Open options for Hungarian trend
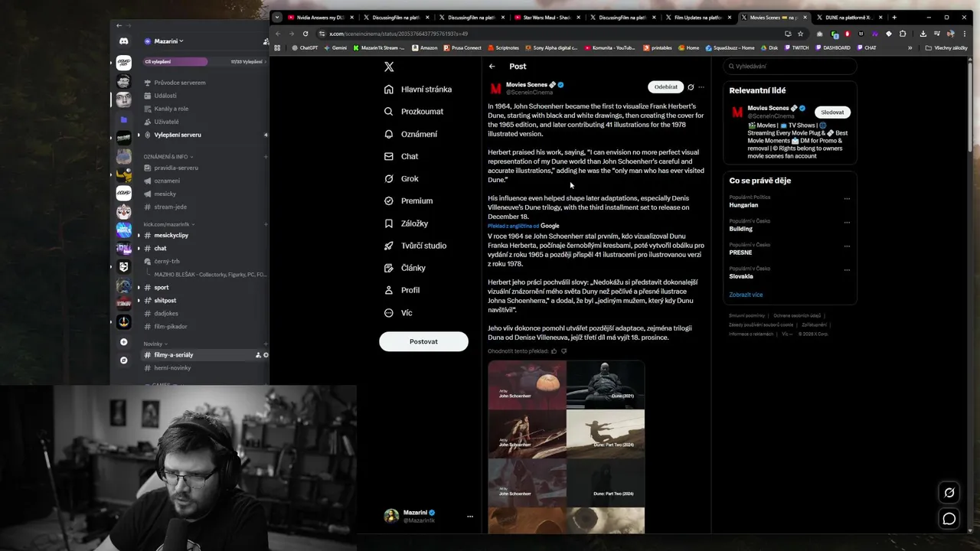The width and height of the screenshot is (980, 551). tap(847, 199)
